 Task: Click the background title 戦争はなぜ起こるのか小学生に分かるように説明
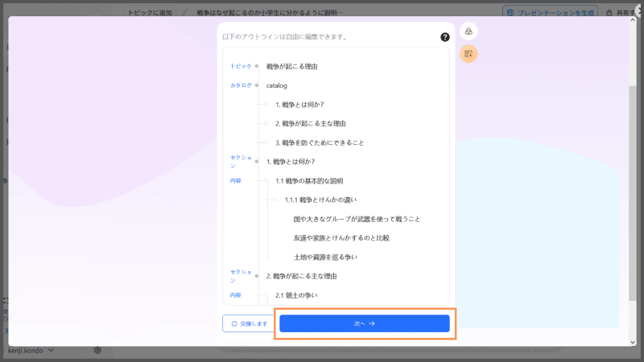point(270,13)
